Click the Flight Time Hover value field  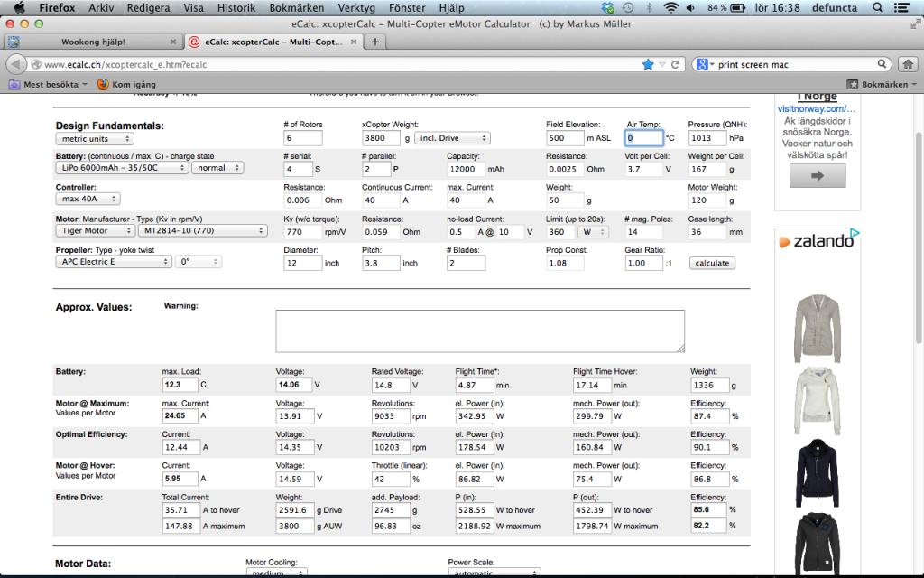[x=592, y=385]
